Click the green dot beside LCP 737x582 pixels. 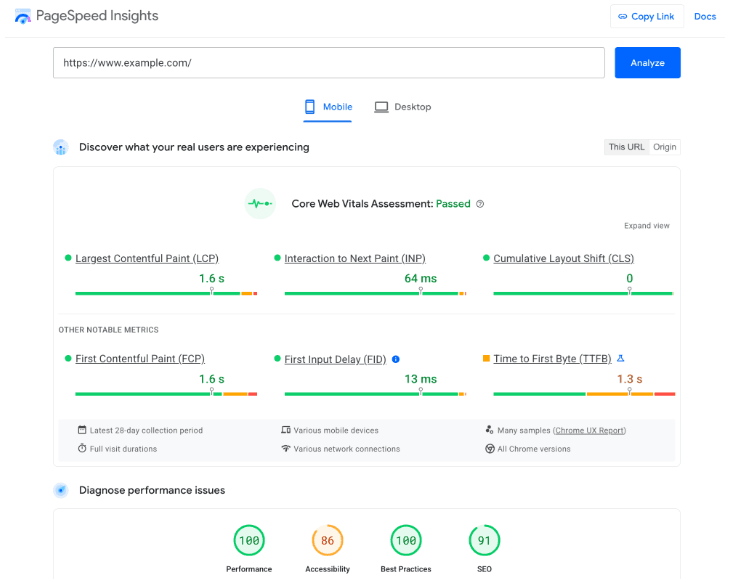[68, 258]
